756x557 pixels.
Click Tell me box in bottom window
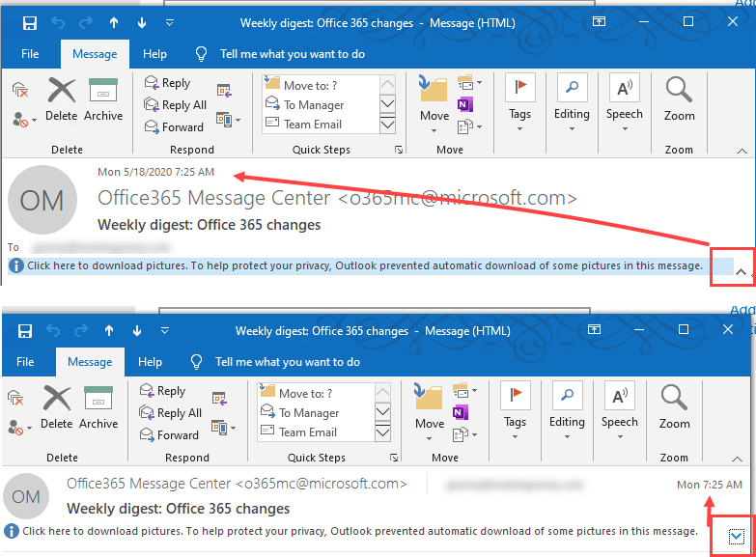pos(288,362)
